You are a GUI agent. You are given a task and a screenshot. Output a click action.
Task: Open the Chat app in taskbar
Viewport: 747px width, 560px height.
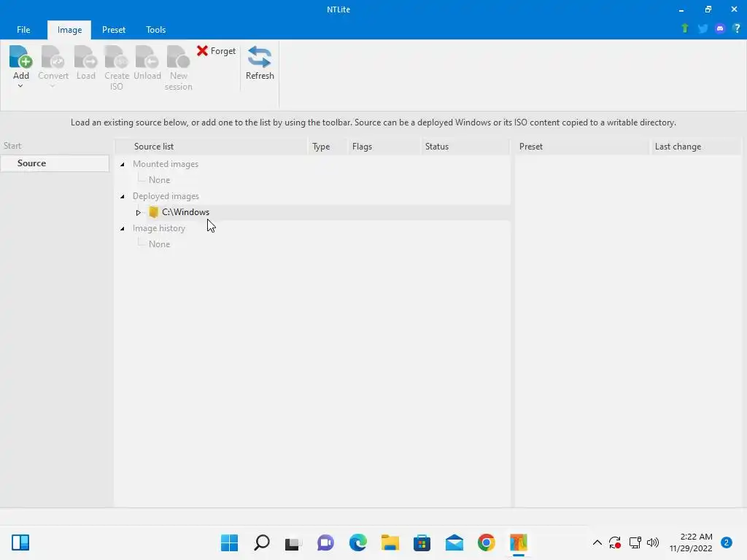click(325, 542)
